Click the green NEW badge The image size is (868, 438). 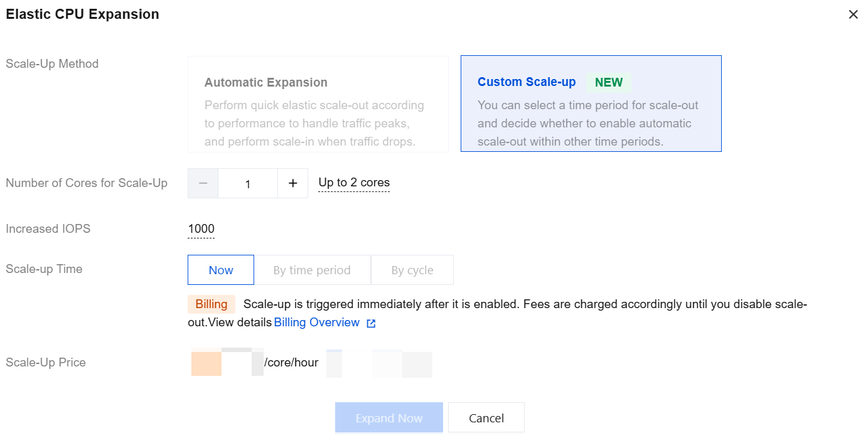click(x=608, y=82)
